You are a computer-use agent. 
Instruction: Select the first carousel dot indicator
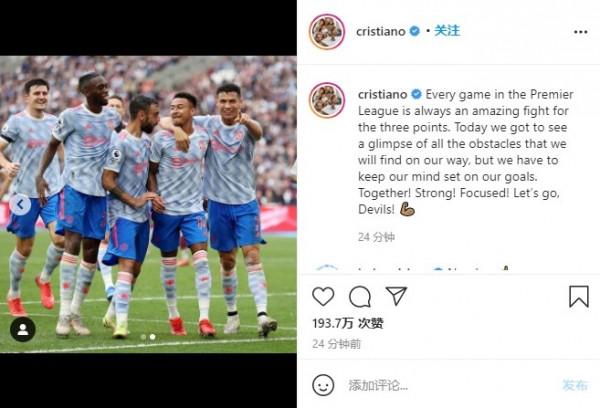(143, 337)
